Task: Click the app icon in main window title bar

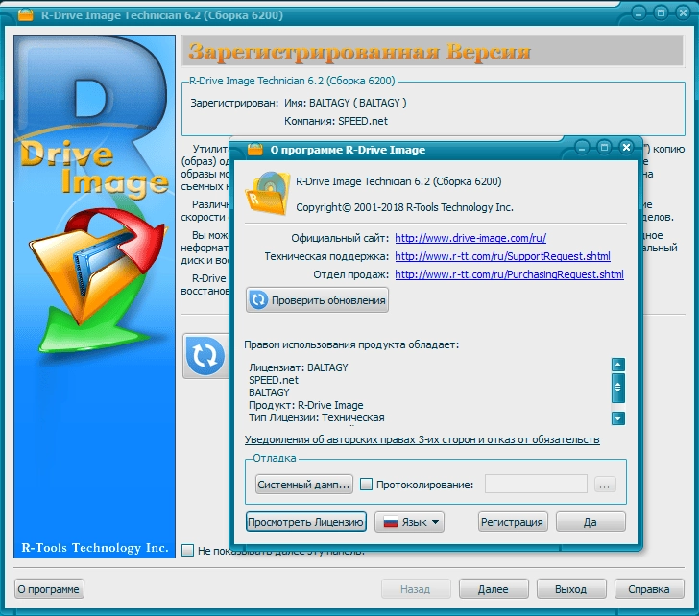Action: coord(25,14)
